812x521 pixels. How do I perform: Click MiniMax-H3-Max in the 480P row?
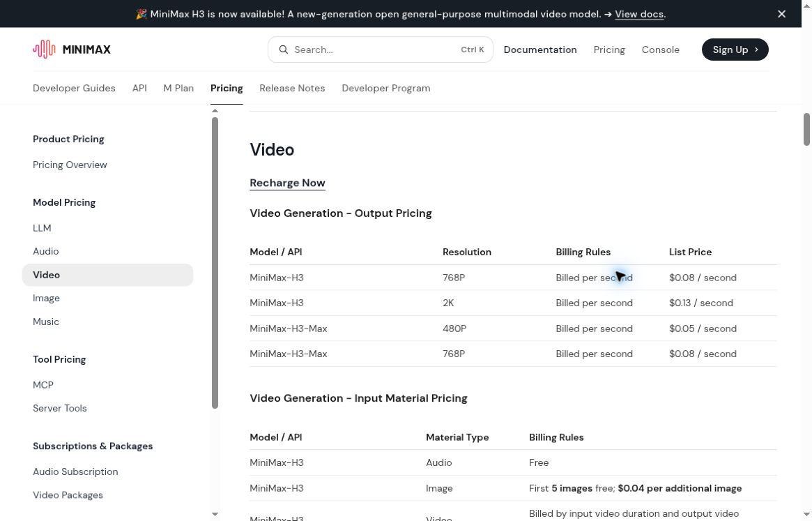point(289,329)
